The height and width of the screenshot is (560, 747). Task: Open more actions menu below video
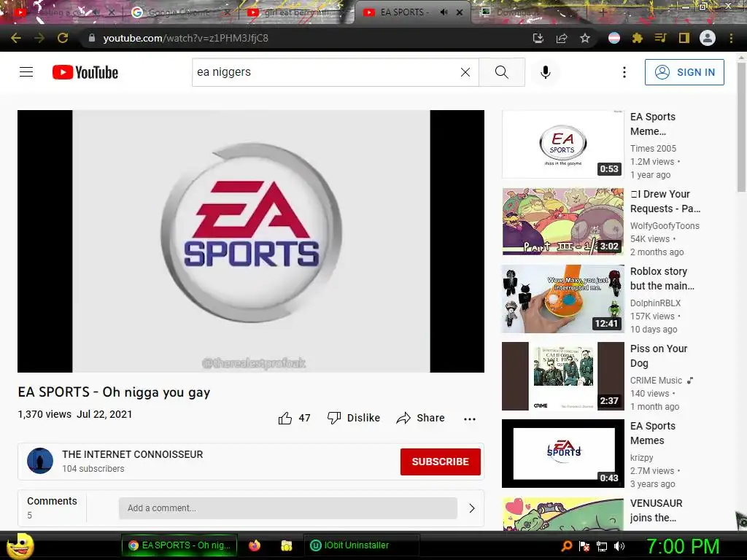click(x=470, y=419)
